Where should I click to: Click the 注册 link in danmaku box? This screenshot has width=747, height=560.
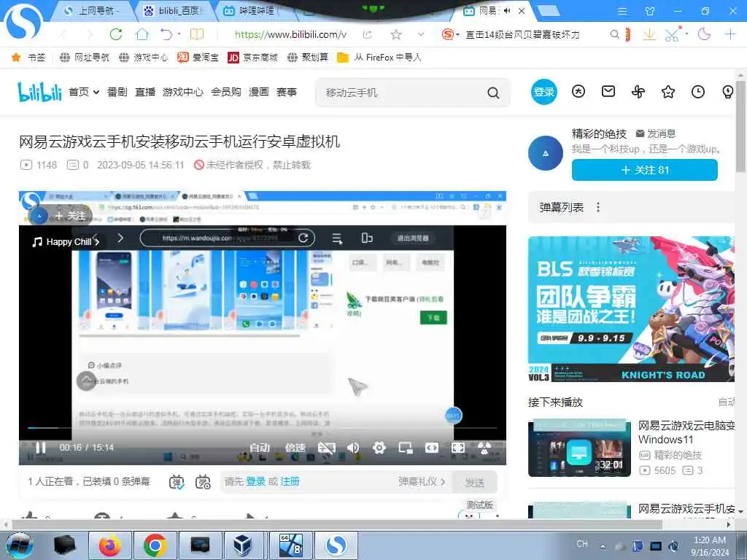pyautogui.click(x=290, y=481)
